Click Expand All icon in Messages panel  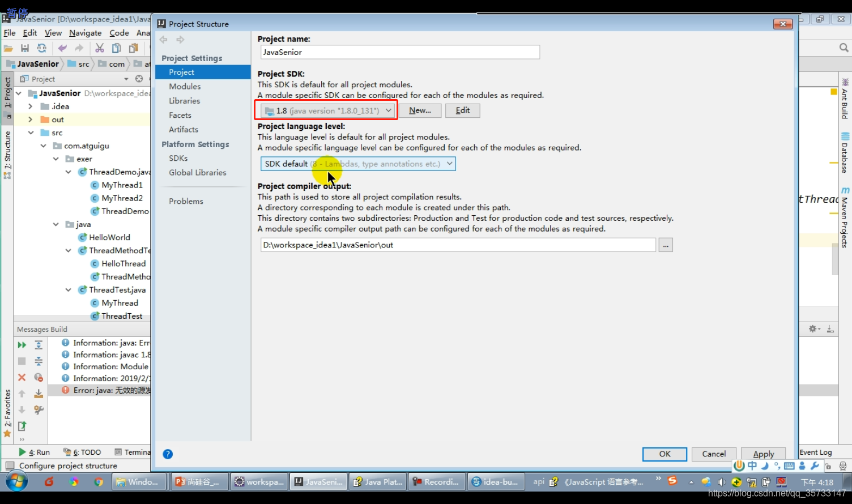(x=39, y=345)
